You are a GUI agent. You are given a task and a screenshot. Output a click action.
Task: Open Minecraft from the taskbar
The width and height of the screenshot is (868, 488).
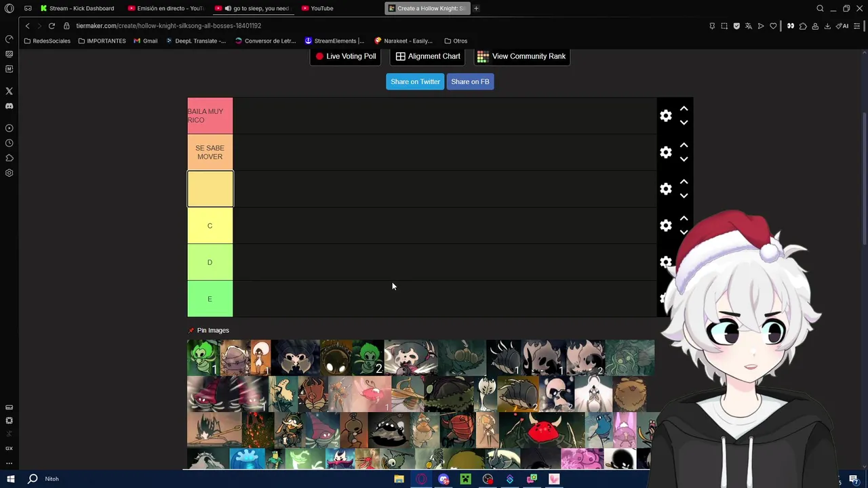(465, 479)
